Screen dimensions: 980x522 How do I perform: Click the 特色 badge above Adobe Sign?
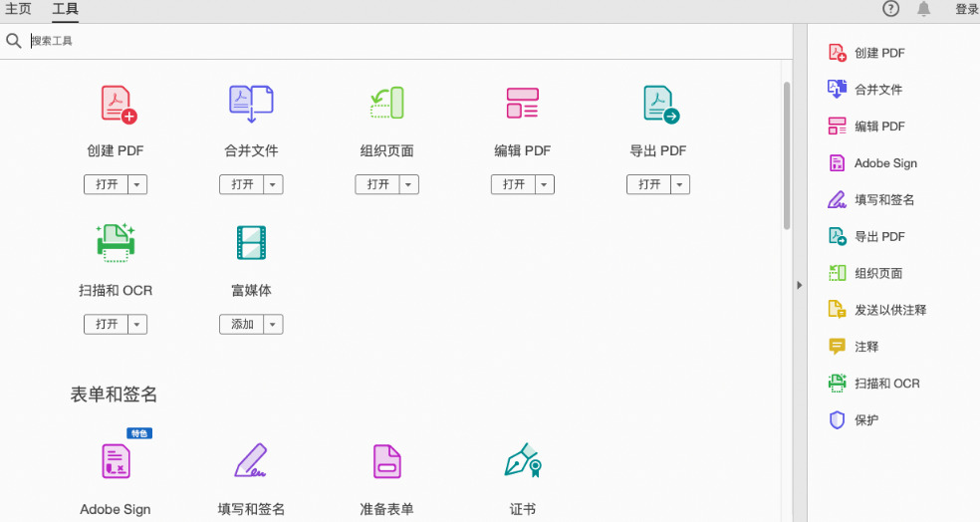pos(139,433)
